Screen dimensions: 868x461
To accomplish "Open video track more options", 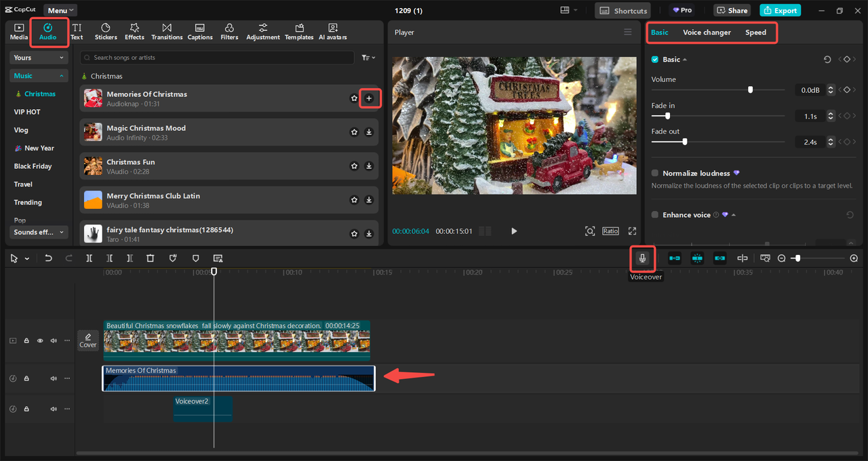I will pyautogui.click(x=67, y=341).
